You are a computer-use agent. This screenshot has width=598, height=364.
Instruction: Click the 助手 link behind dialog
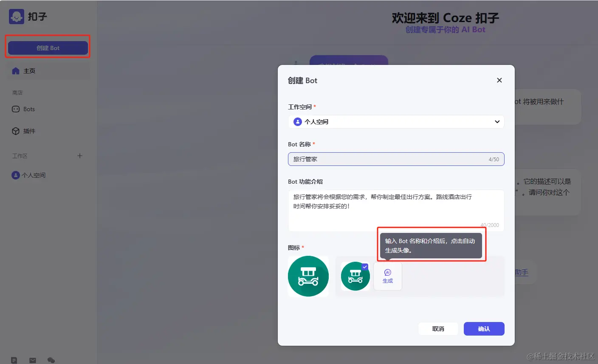tap(522, 272)
